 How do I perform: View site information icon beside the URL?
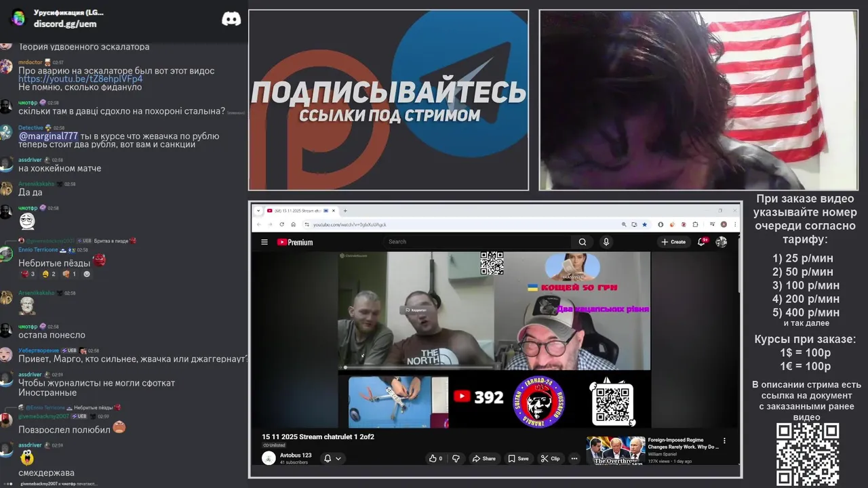tap(307, 224)
